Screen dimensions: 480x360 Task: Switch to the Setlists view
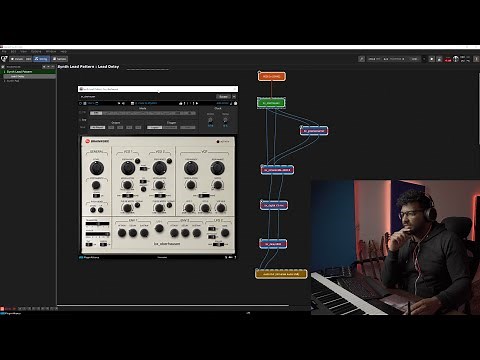[x=60, y=59]
